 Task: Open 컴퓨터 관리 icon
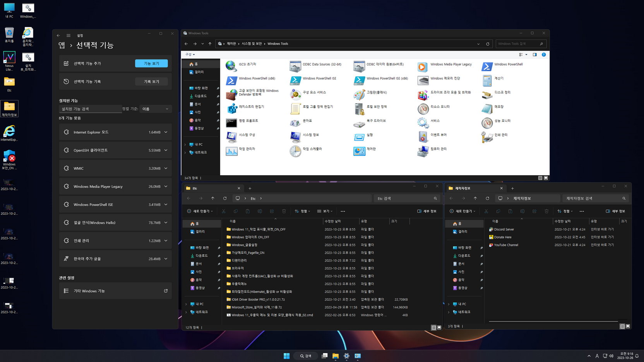(423, 151)
